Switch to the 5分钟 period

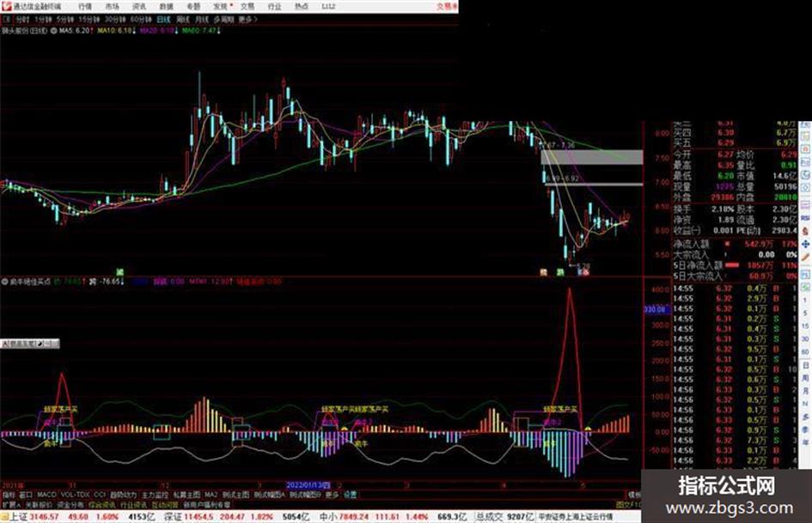tap(65, 19)
